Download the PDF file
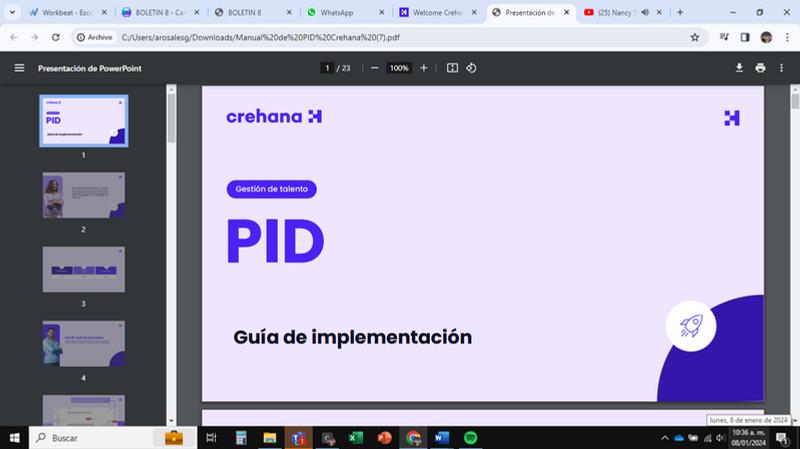The height and width of the screenshot is (449, 800). [x=739, y=68]
